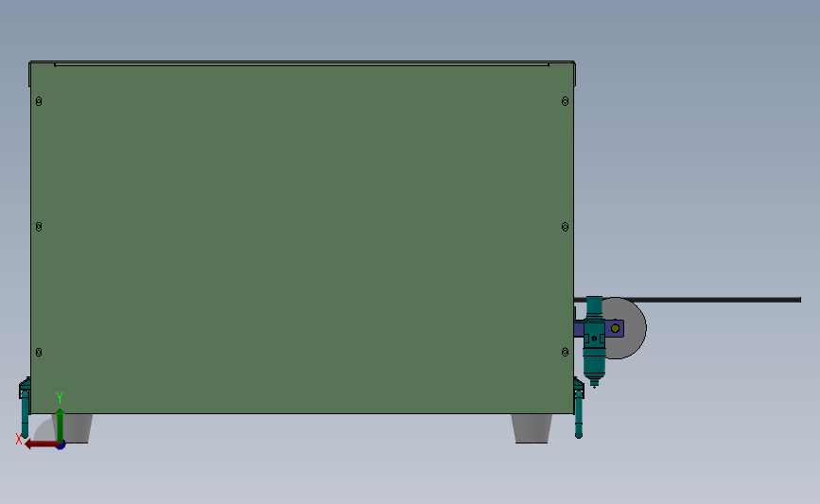820x504 pixels.
Task: Pick the teal latch at the cabinet's bottom-right
Action: (x=579, y=408)
